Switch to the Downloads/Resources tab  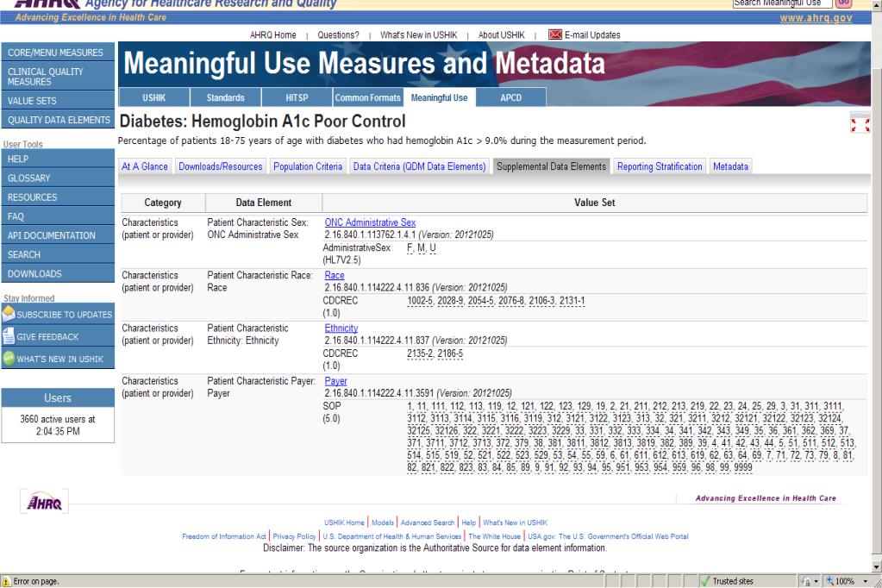(x=221, y=166)
